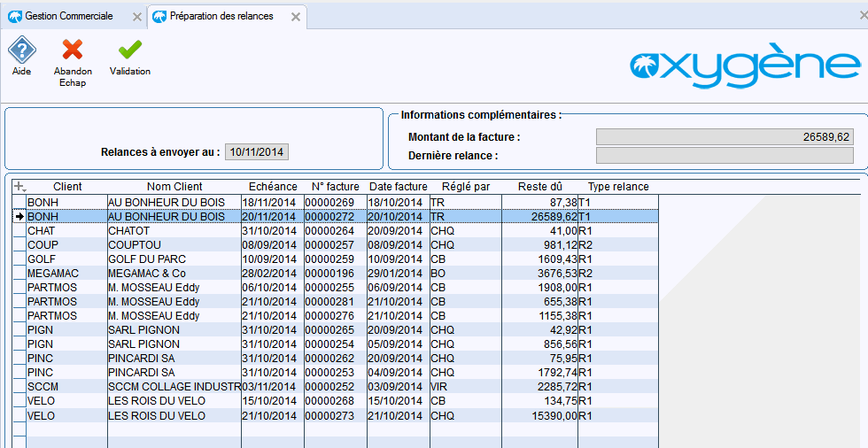Sort by the Reste dû column header

(x=539, y=187)
